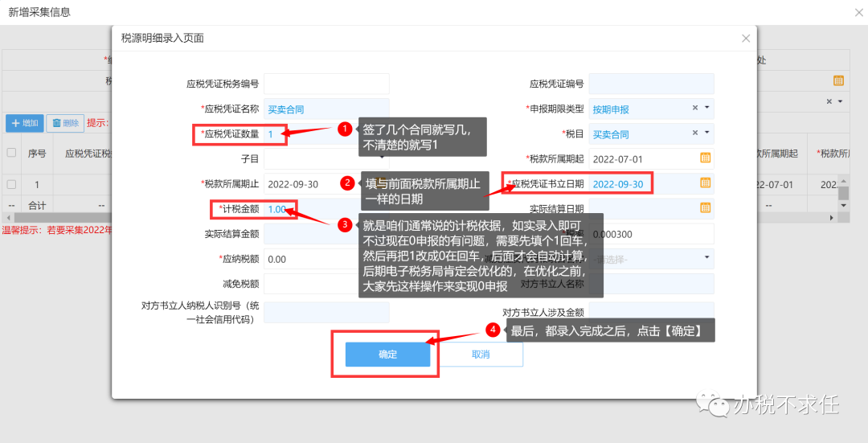Click the table vertical scrollbar
The image size is (868, 443).
click(x=843, y=193)
